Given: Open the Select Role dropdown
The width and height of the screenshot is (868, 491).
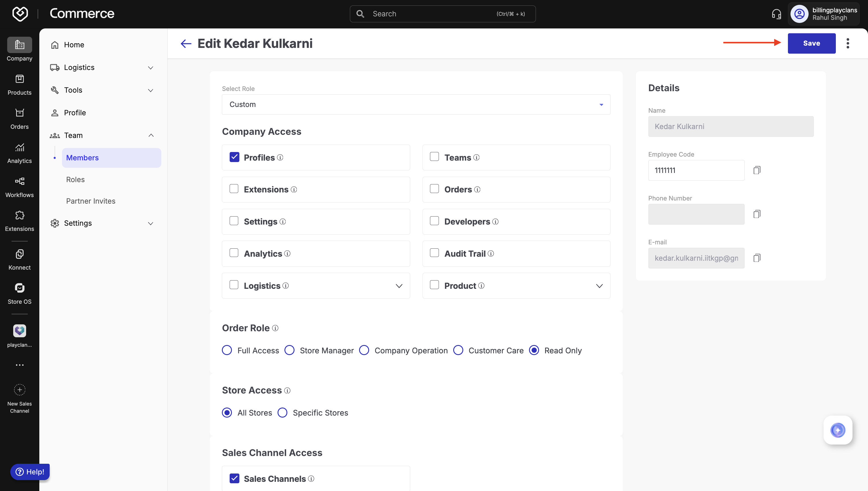Looking at the screenshot, I should [x=416, y=105].
